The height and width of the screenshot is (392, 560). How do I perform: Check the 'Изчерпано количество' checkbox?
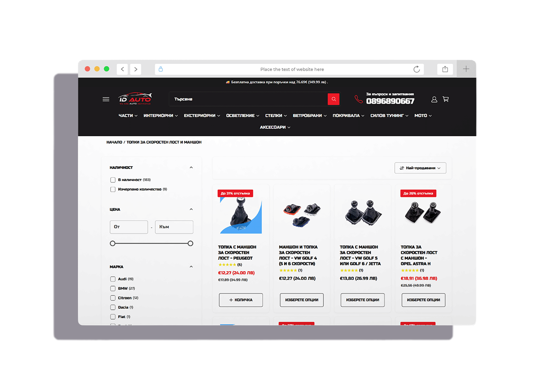point(113,189)
